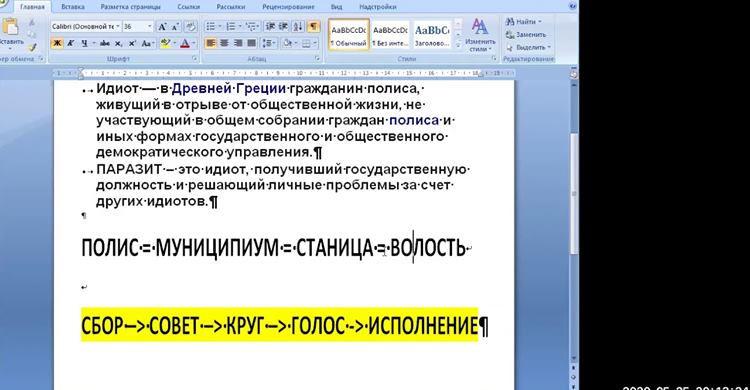
Task: Follow the Древней Греции hyperlink
Action: tap(229, 88)
